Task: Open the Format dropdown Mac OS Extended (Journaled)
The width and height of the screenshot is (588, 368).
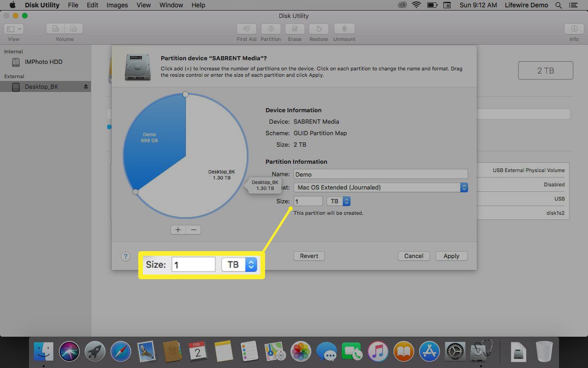Action: (x=381, y=187)
